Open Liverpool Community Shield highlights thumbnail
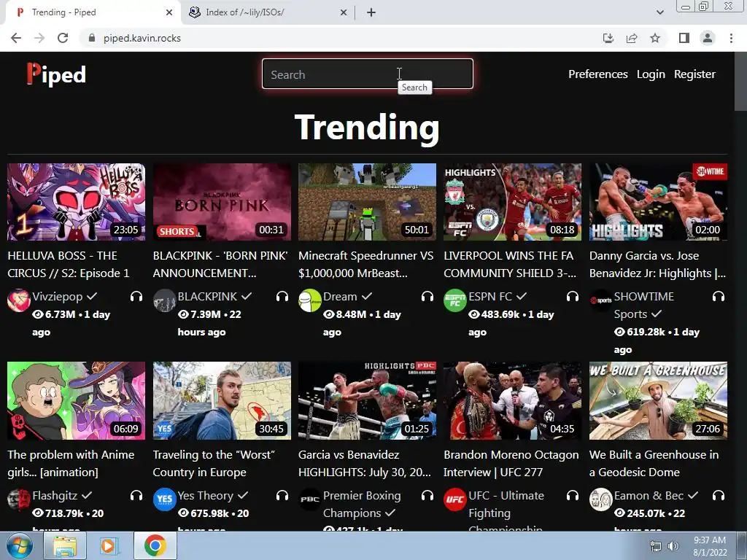This screenshot has height=560, width=747. (x=513, y=202)
